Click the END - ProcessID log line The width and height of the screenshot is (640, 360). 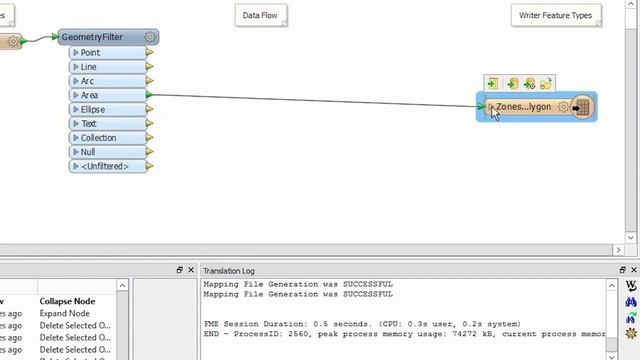(x=404, y=334)
